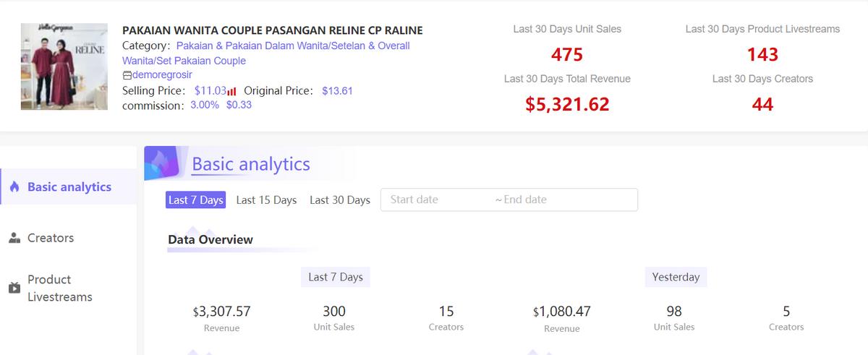
Task: Click the 3.00% commission rate value
Action: (205, 106)
